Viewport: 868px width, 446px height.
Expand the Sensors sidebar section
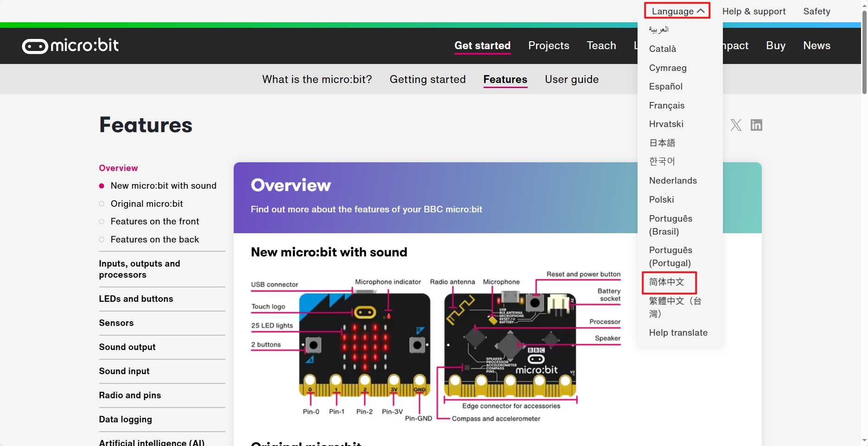(x=116, y=323)
